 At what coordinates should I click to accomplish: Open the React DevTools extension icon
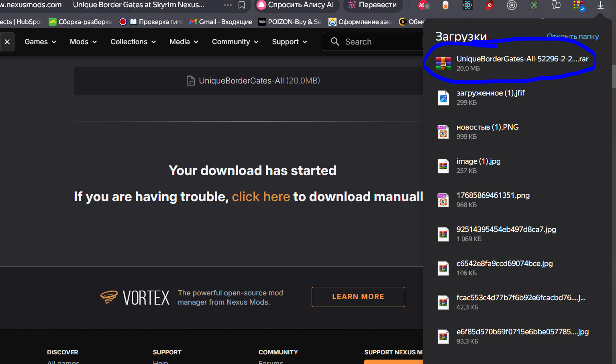[467, 5]
